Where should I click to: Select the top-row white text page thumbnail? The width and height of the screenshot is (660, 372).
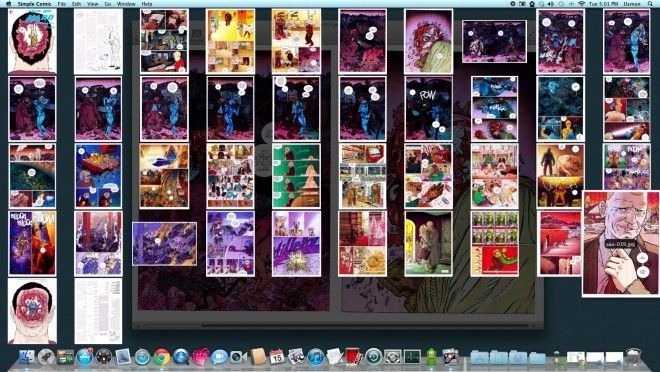pos(98,41)
